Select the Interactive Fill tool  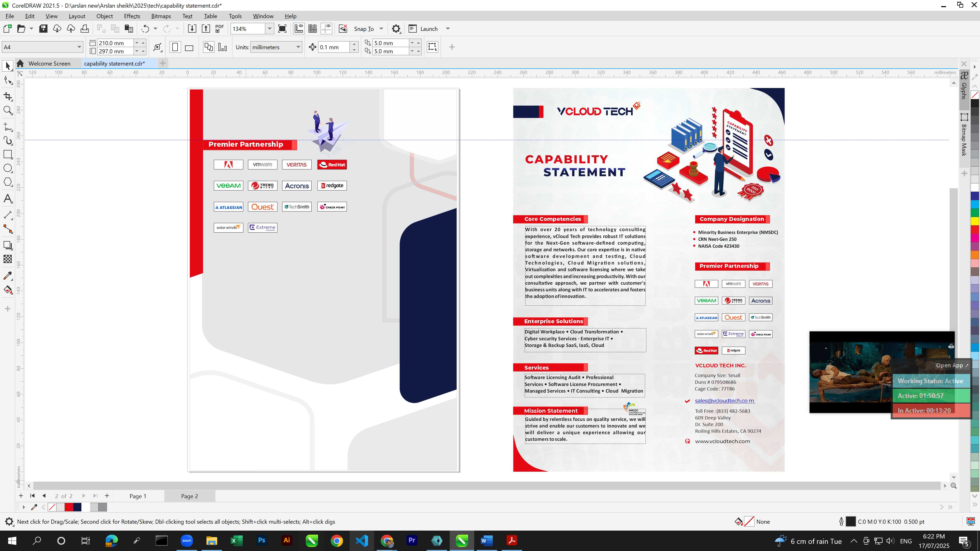click(x=8, y=289)
